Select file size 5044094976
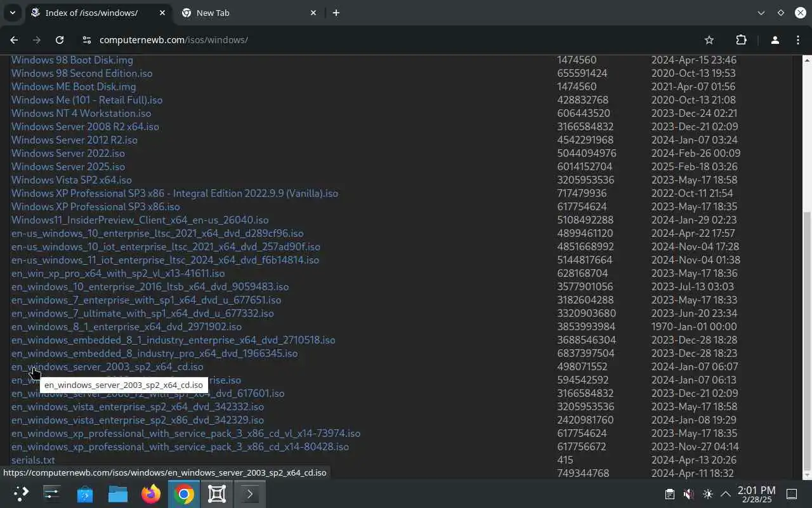Screen dimensions: 812x508 pos(587,153)
